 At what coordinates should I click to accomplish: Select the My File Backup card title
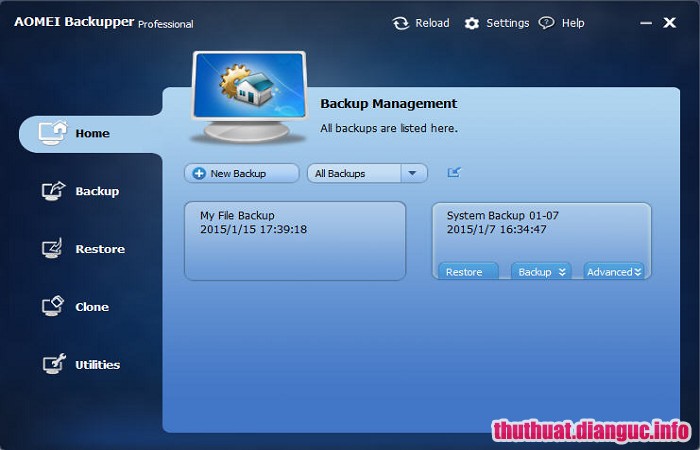[x=237, y=216]
